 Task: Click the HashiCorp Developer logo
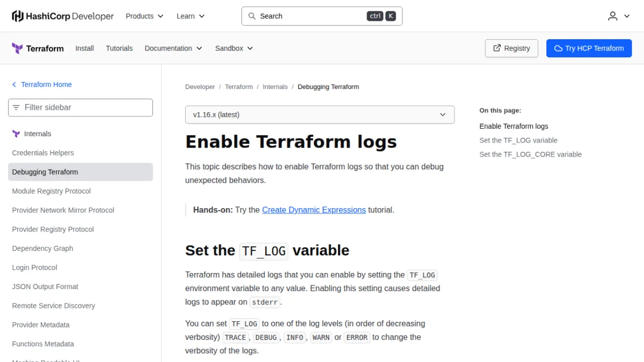pyautogui.click(x=63, y=16)
